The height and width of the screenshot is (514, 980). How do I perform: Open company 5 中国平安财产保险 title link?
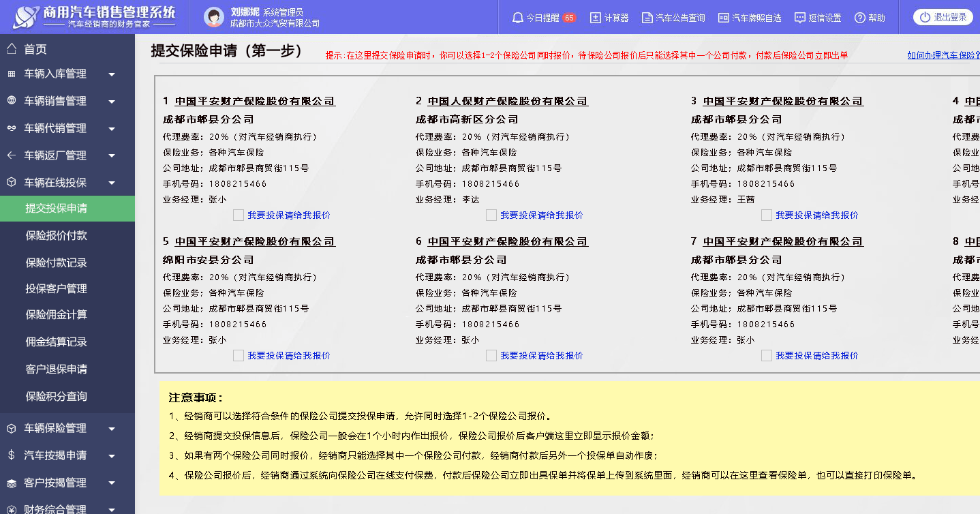point(255,241)
